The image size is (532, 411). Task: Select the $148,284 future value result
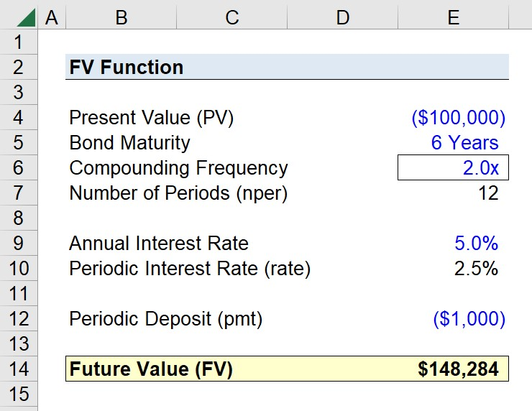tap(458, 369)
